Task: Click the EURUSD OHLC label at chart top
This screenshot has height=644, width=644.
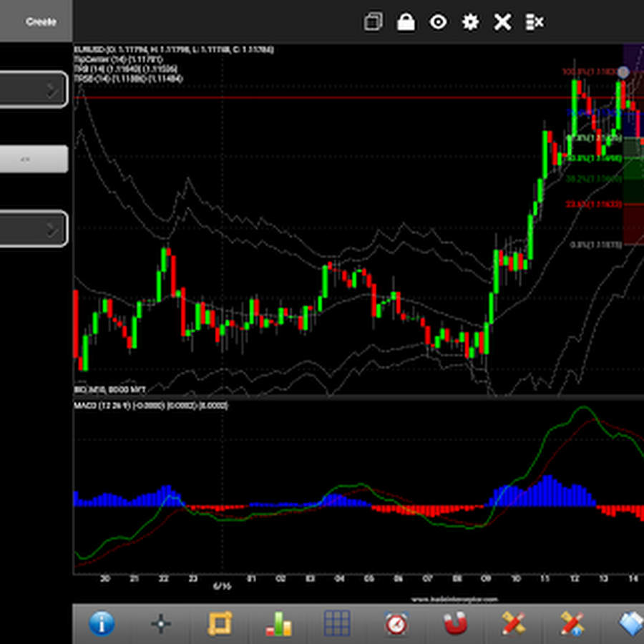Action: click(x=174, y=49)
